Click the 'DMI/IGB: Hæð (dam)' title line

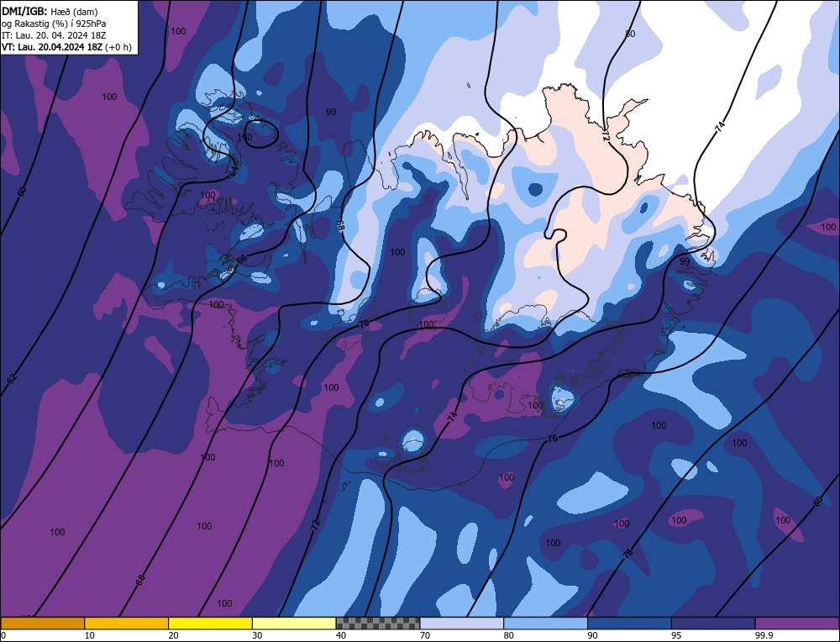point(50,11)
